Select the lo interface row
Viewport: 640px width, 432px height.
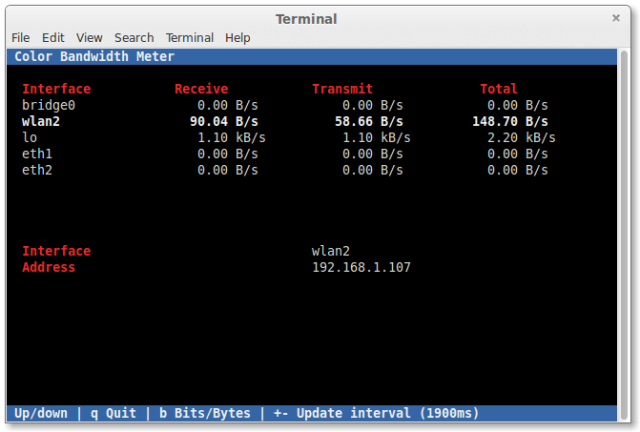point(289,138)
